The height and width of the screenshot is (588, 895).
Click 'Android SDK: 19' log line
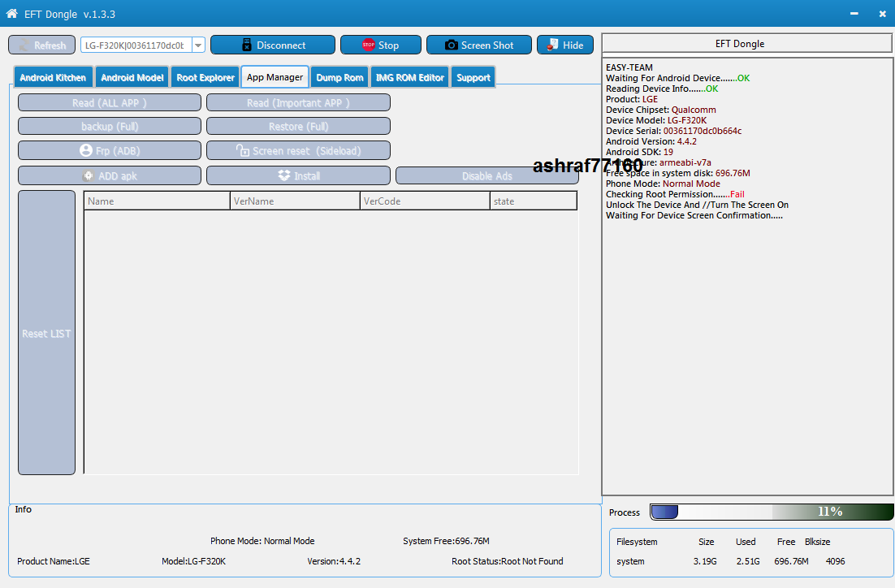click(x=639, y=152)
